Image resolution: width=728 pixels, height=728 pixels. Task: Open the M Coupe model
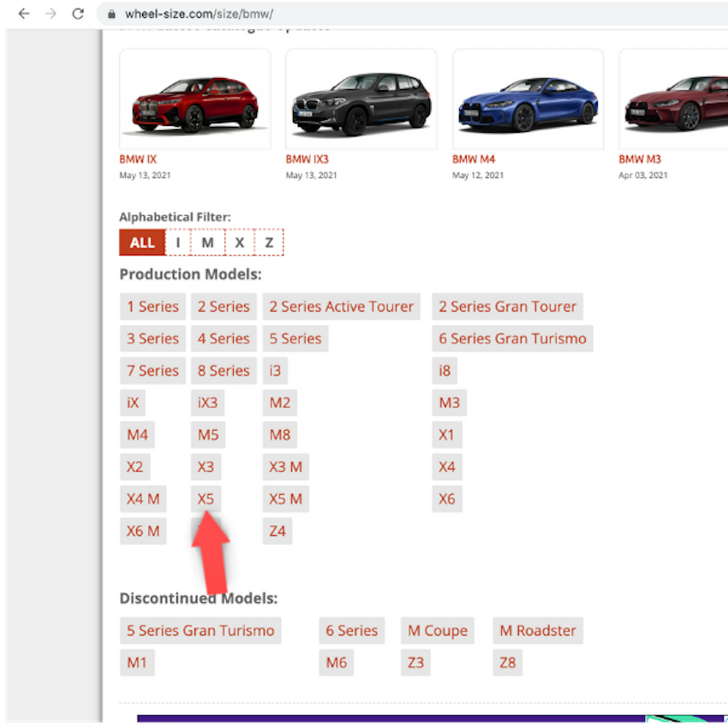pos(438,630)
